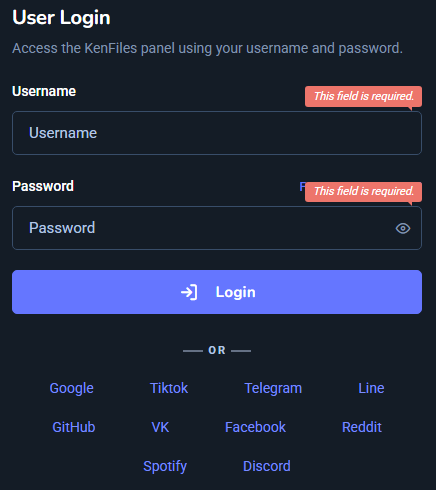The height and width of the screenshot is (490, 436).
Task: Submit using the Login button
Action: 217,292
